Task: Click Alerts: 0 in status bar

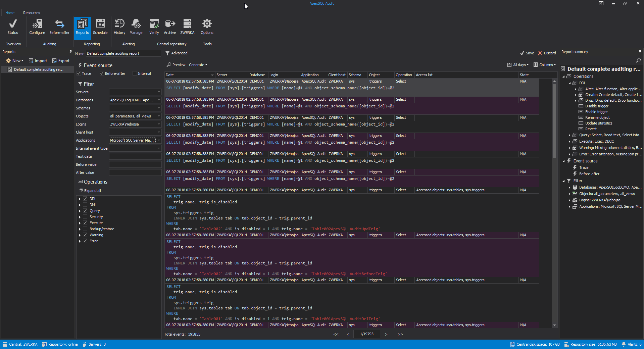Action: (631, 344)
